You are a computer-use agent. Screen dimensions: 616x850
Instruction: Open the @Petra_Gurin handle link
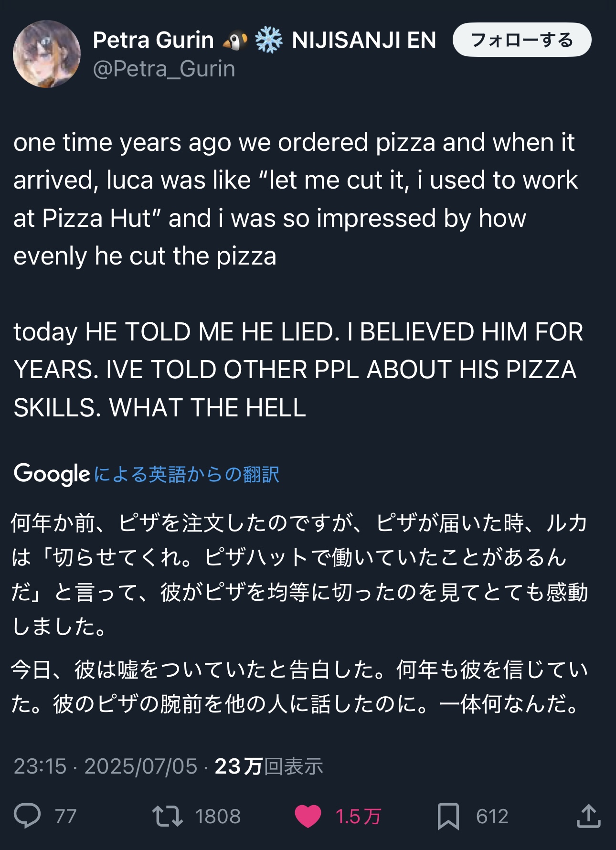164,69
